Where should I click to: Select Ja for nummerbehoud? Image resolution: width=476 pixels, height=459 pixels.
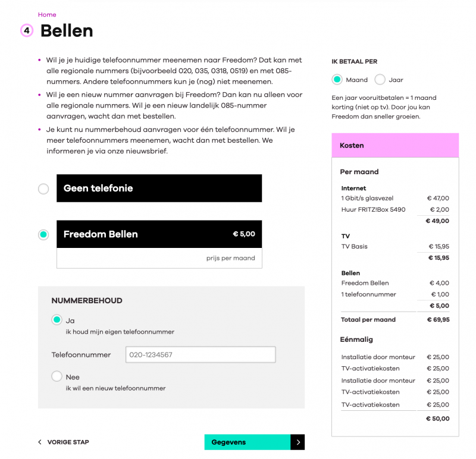57,320
